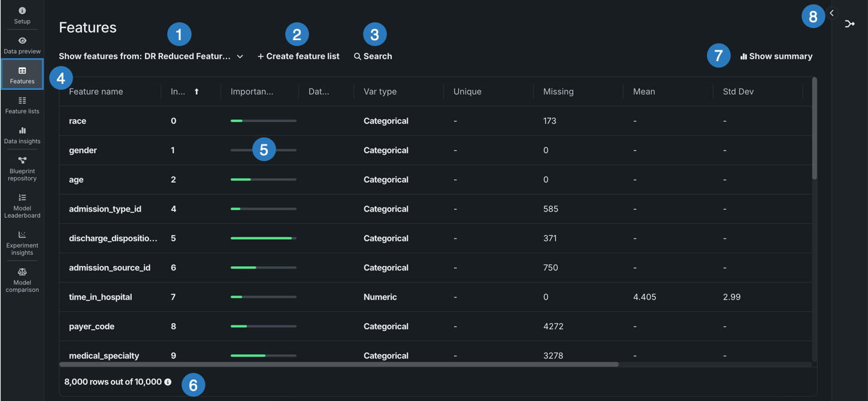Viewport: 868px width, 401px height.
Task: Click the Search button
Action: pos(373,56)
